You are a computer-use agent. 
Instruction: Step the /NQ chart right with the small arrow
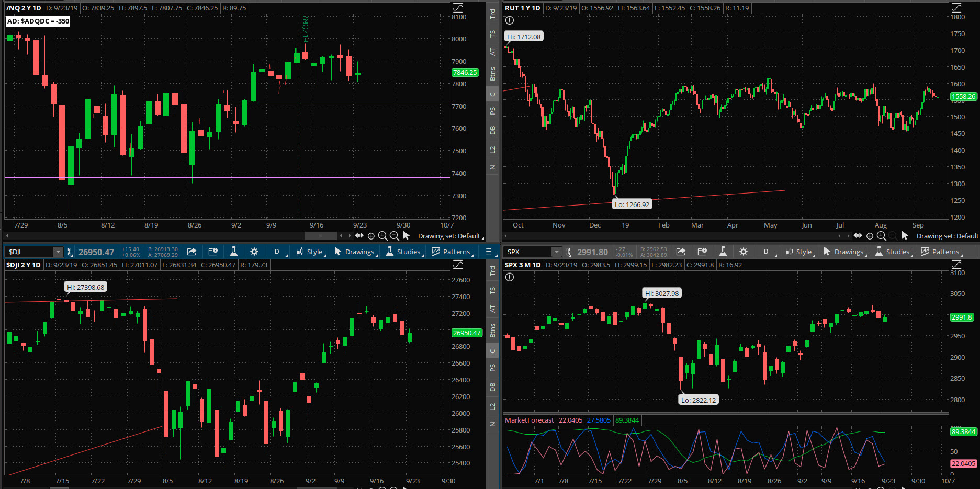click(350, 236)
